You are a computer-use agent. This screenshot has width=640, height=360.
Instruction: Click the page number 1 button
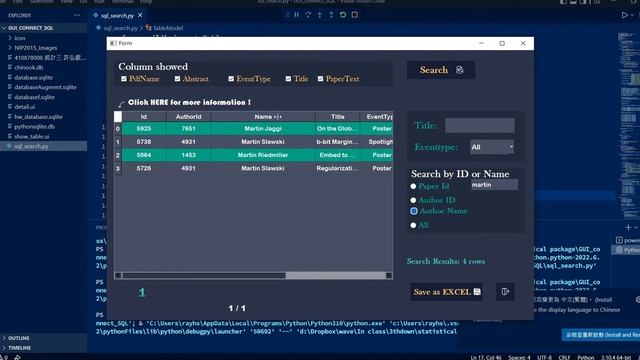[142, 292]
